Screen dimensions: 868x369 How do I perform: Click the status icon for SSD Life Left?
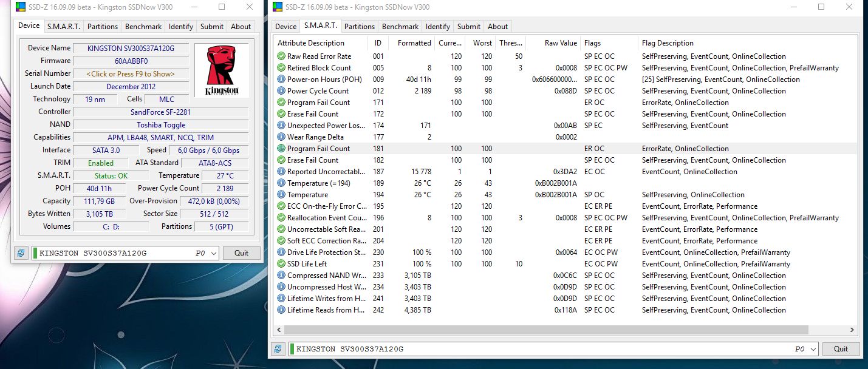click(x=281, y=264)
